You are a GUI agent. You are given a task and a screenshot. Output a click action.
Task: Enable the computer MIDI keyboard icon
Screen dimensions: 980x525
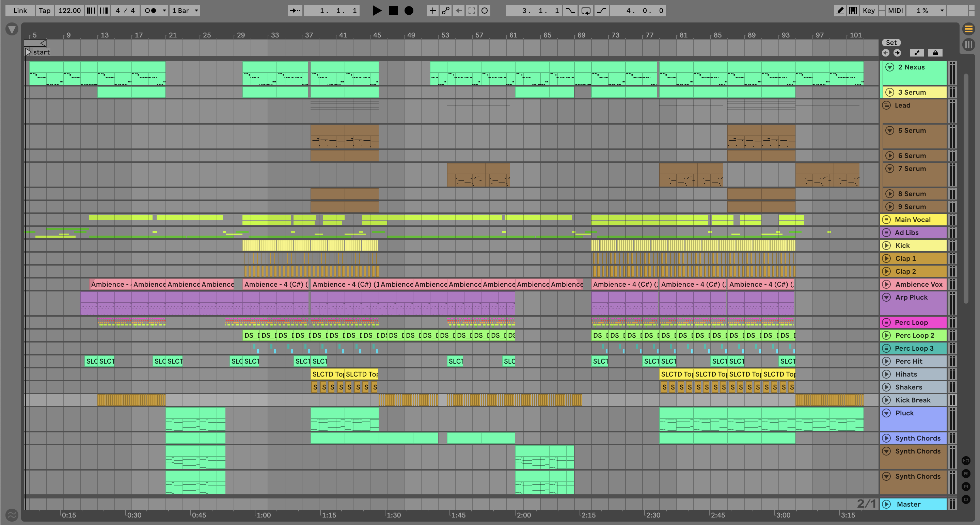coord(853,11)
